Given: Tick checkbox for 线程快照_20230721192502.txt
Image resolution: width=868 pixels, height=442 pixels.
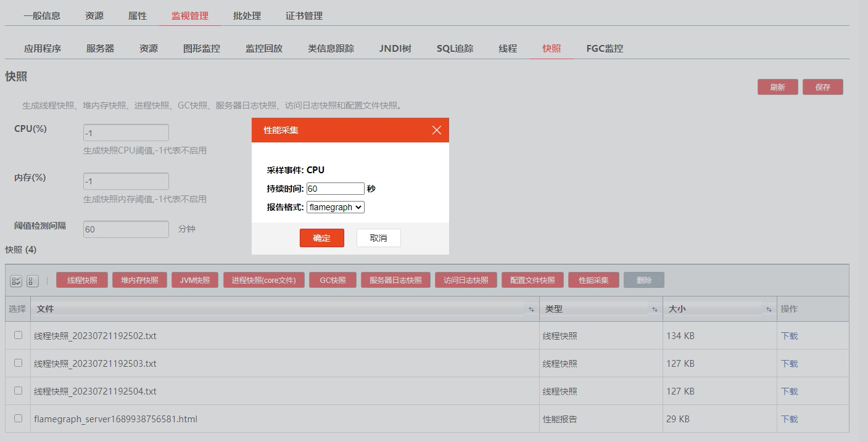Looking at the screenshot, I should (x=18, y=335).
